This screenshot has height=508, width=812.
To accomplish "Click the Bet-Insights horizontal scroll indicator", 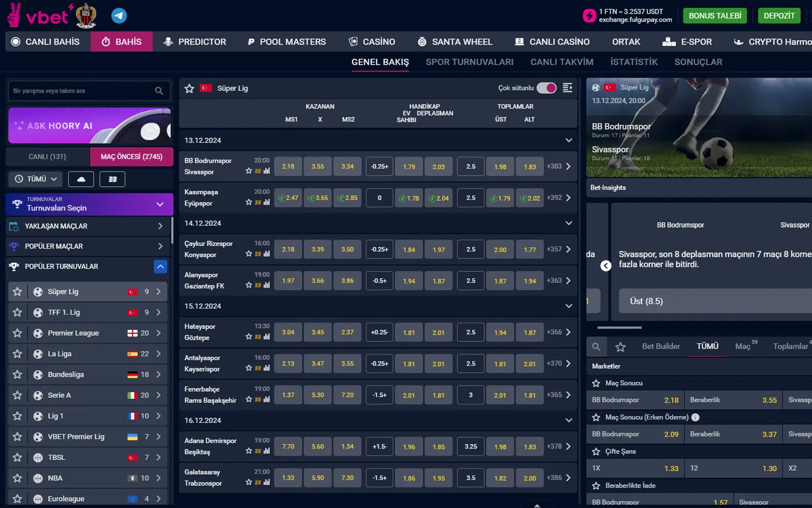I will point(619,328).
